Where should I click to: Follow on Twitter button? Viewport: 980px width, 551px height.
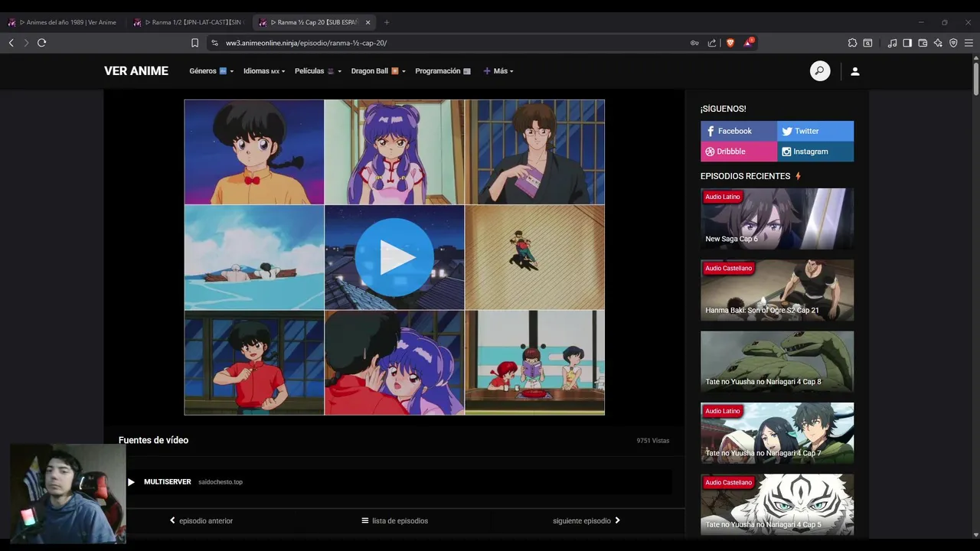coord(815,131)
